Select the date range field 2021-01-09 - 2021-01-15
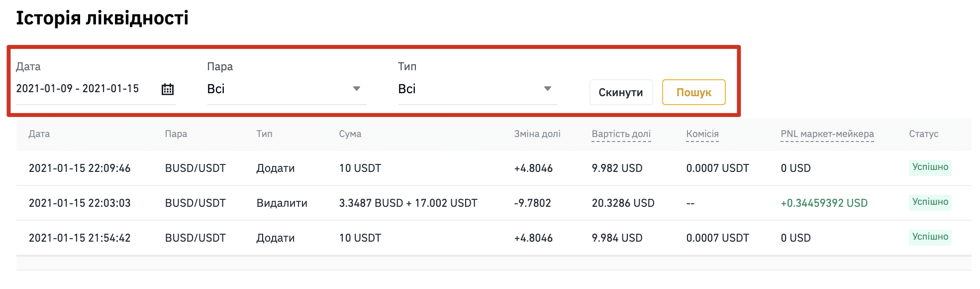Image resolution: width=980 pixels, height=289 pixels. pos(96,89)
